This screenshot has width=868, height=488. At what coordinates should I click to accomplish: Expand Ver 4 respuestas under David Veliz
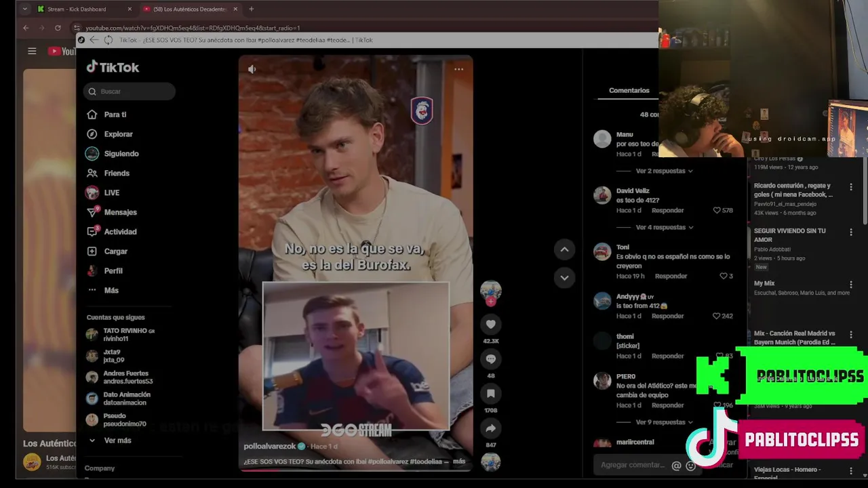(x=664, y=227)
